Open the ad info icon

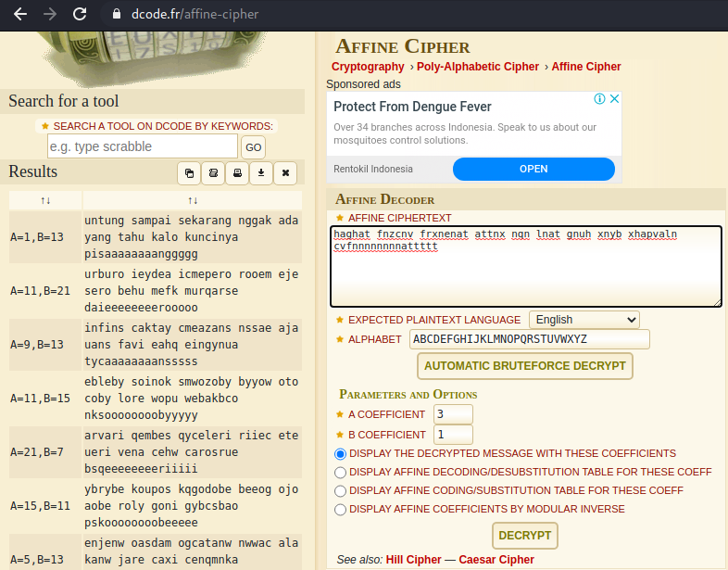pos(599,99)
